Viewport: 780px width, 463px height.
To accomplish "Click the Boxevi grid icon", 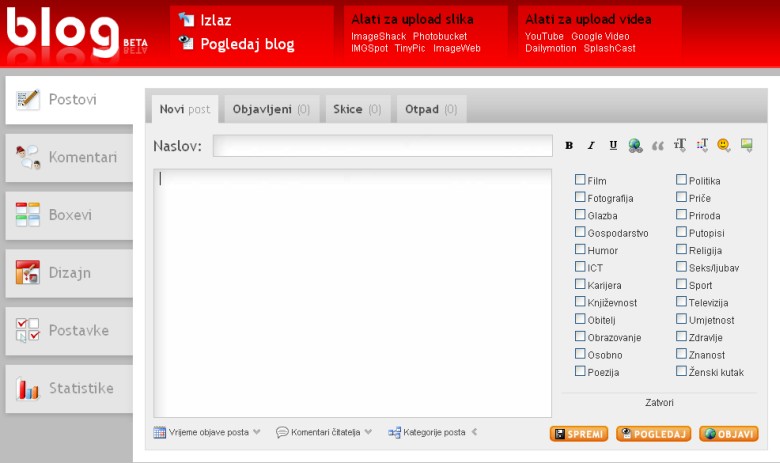I will click(x=27, y=215).
